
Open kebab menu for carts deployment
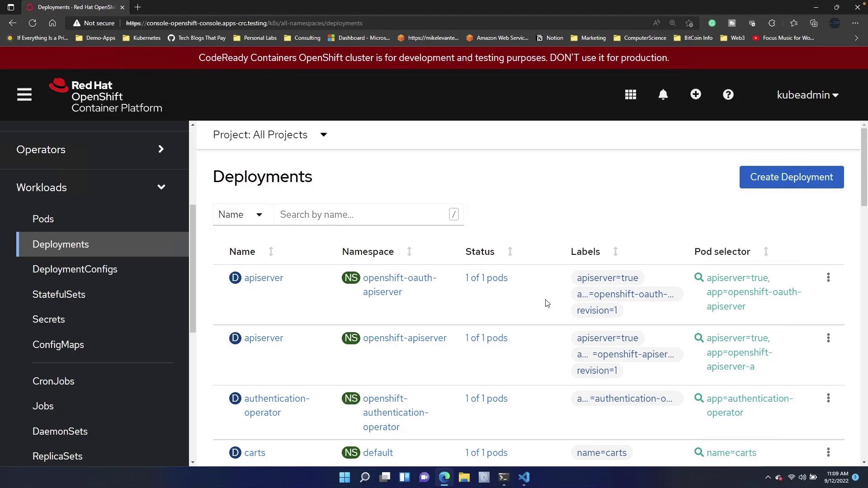(x=828, y=452)
